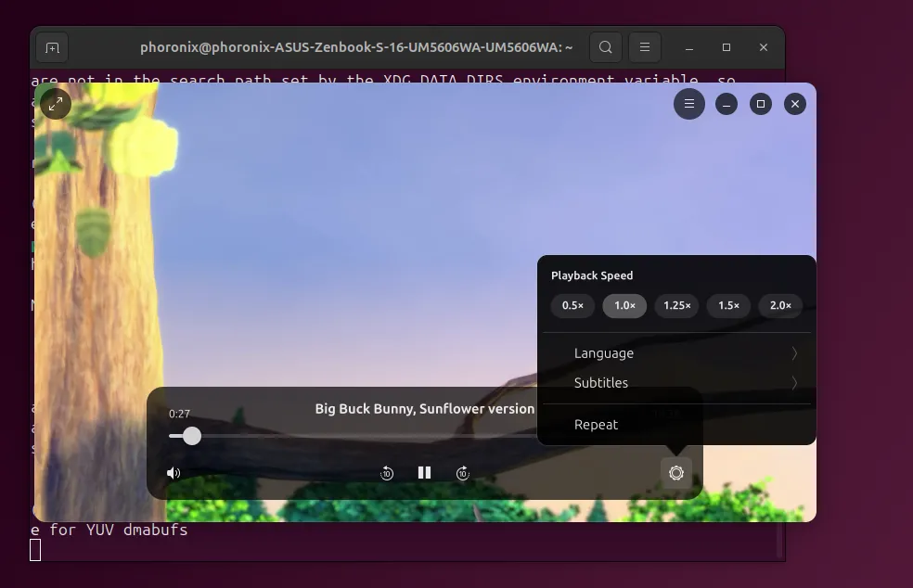
Task: Expand the Language submenu
Action: click(x=676, y=353)
